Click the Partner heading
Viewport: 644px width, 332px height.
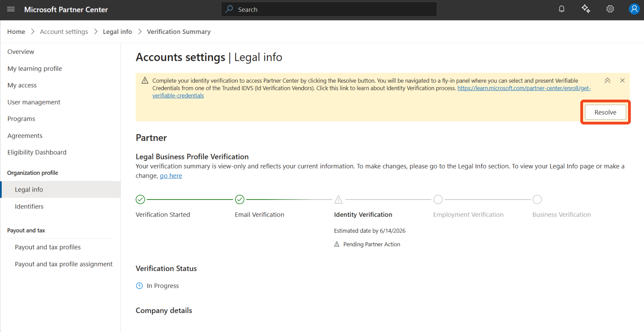point(151,138)
